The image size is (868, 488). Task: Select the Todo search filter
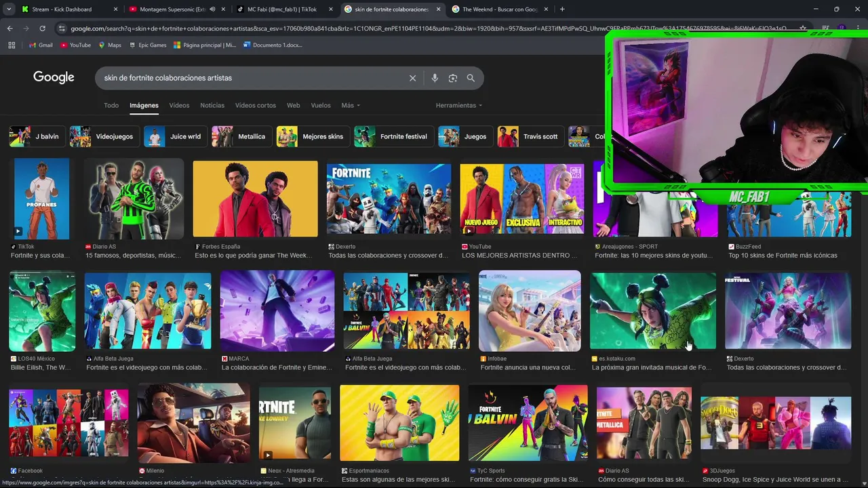point(111,105)
